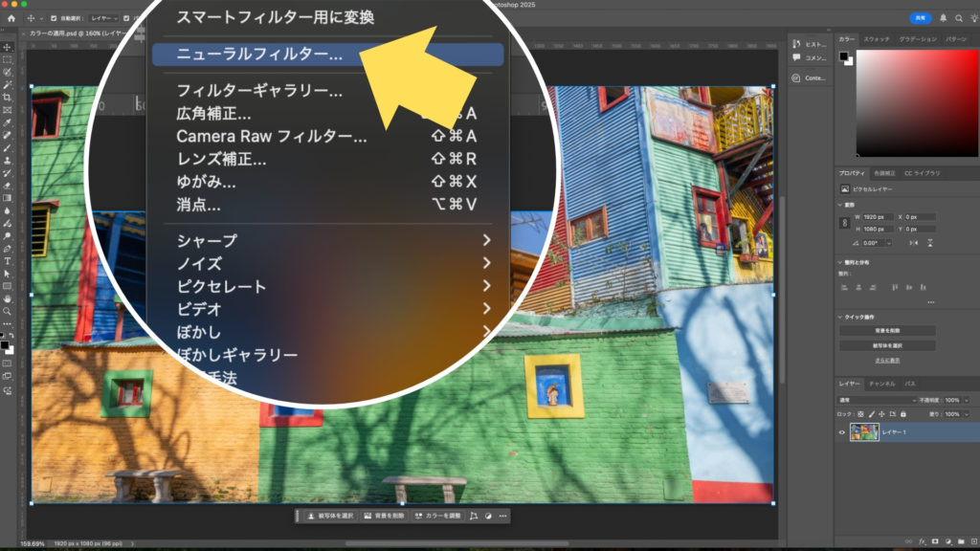980x551 pixels.
Task: Switch to the チャンネル tab
Action: point(881,383)
